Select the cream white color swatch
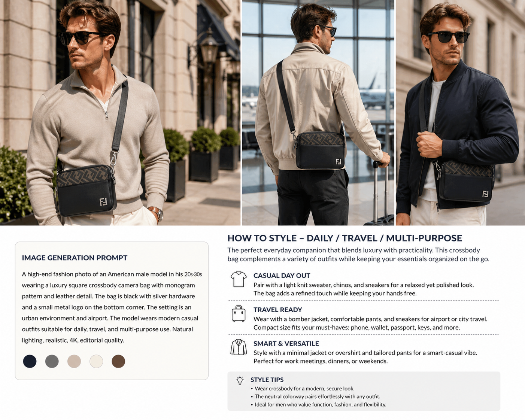This screenshot has width=525, height=420. click(96, 361)
